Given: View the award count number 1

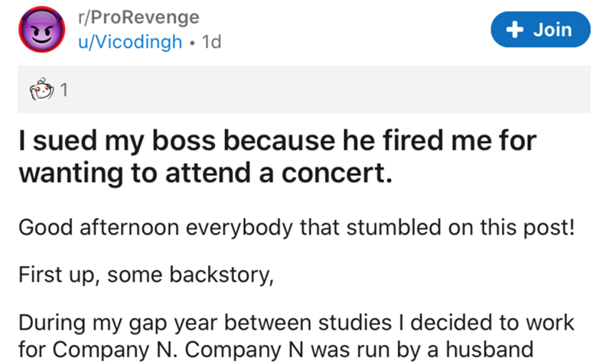Looking at the screenshot, I should point(64,89).
